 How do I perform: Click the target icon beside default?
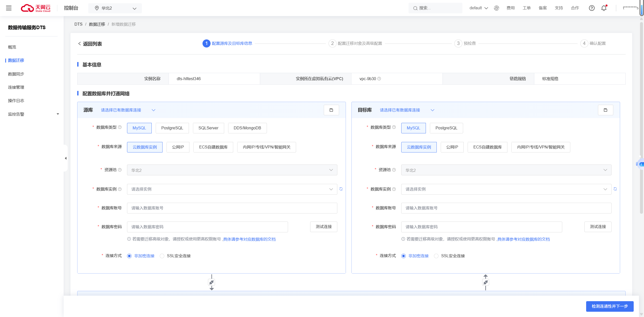coord(496,8)
